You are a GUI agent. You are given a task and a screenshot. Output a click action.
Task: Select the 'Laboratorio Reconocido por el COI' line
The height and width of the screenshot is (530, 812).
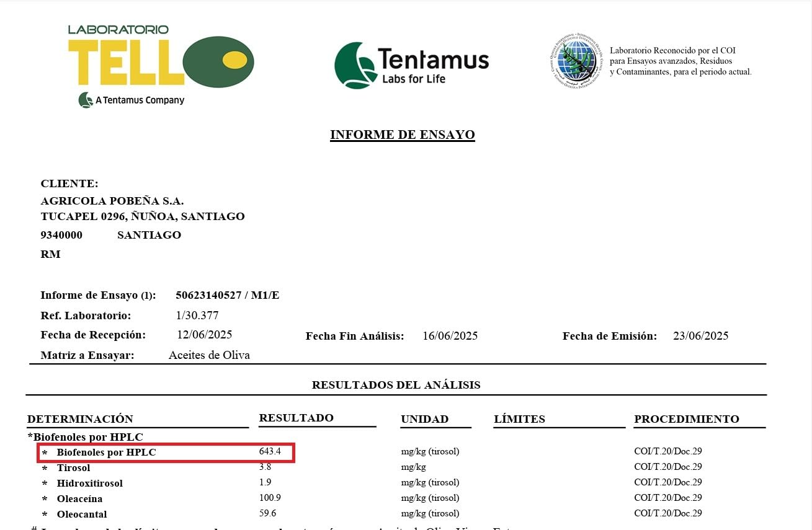pos(672,50)
